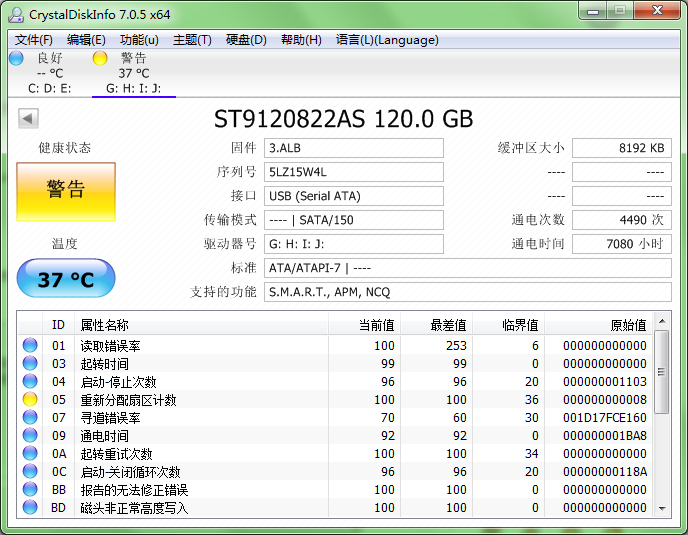The width and height of the screenshot is (688, 535).
Task: Click the 37 °C temperature button
Action: pyautogui.click(x=66, y=279)
